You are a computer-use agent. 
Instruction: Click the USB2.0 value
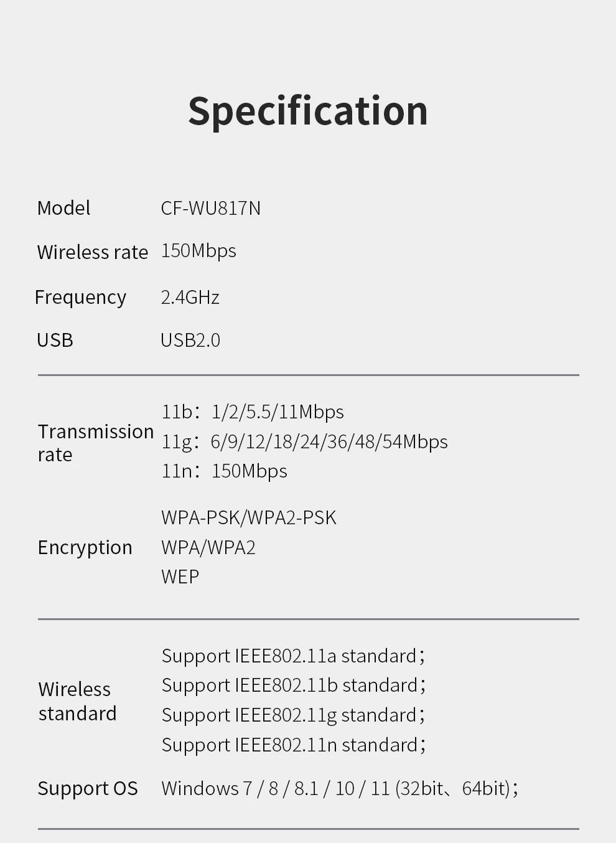pyautogui.click(x=190, y=341)
